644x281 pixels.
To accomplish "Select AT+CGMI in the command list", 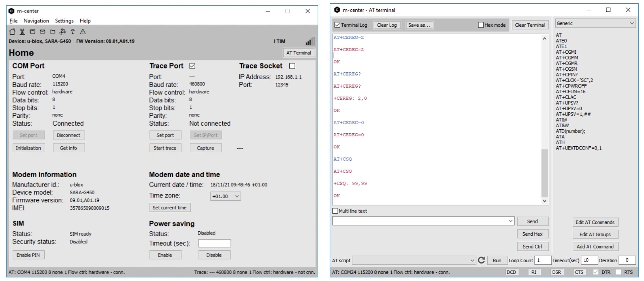I will [566, 52].
